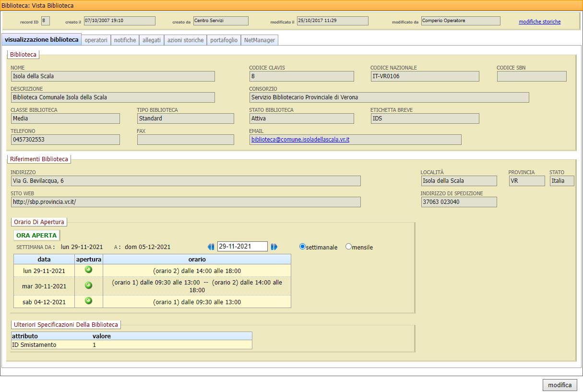
Task: Click green open status icon for sab 04-12-2021
Action: 88,301
